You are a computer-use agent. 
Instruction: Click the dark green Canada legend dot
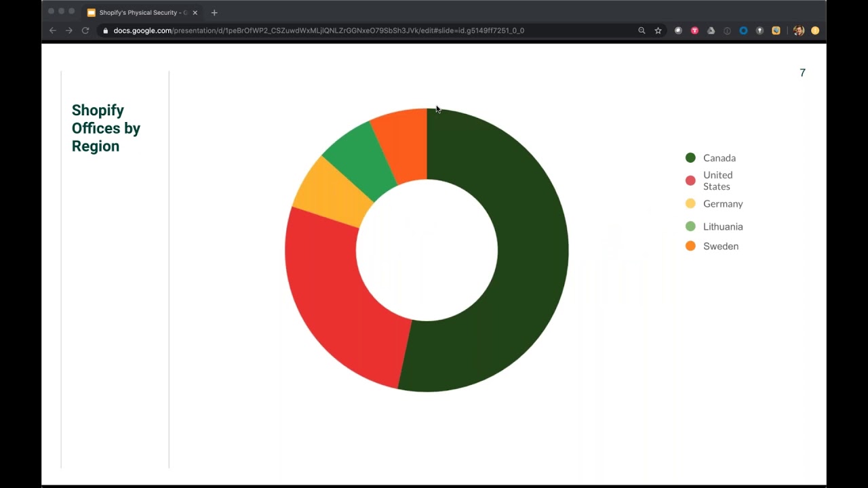[690, 158]
